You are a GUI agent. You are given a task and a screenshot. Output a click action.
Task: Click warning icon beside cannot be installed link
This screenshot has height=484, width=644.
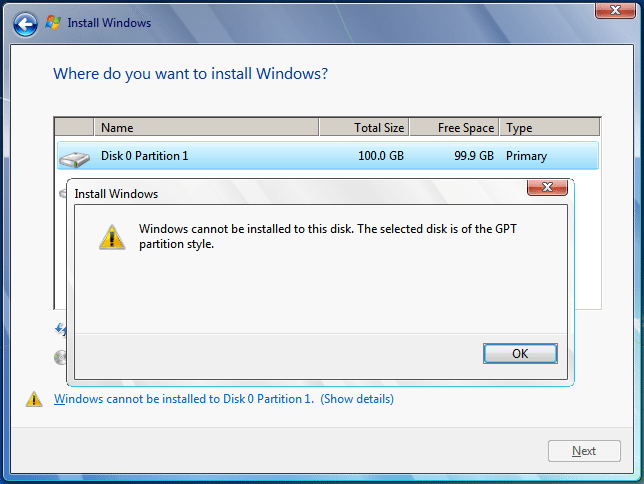[x=34, y=399]
